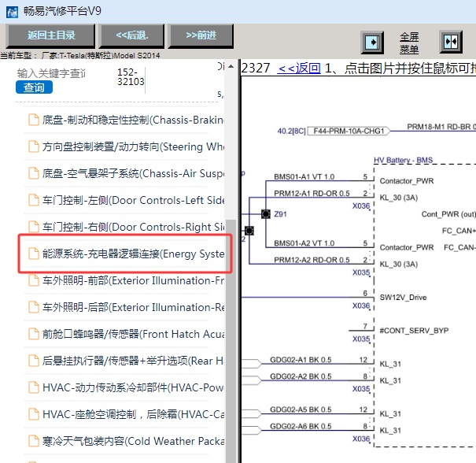Click the PRM12-A2 RD-OR 0.5 wire label
The image size is (476, 463).
click(x=312, y=260)
